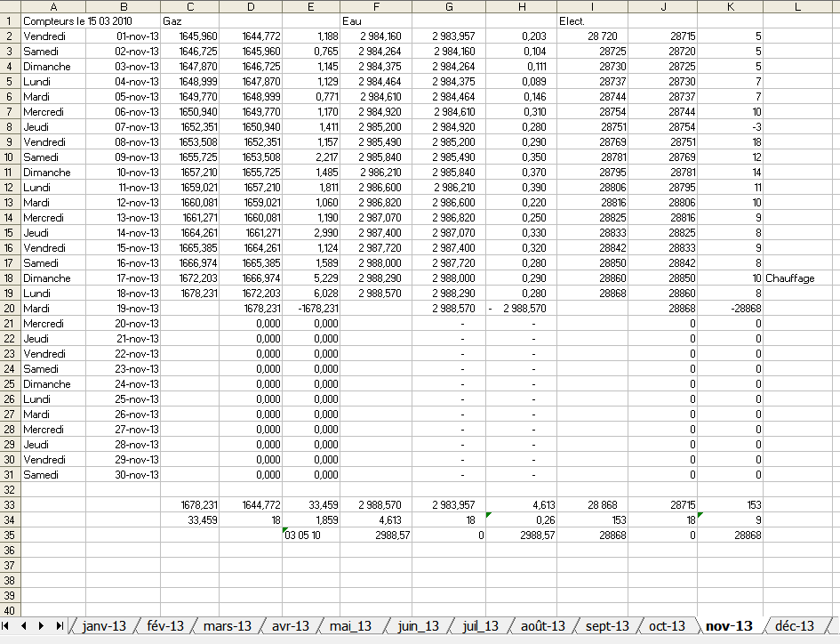This screenshot has height=644, width=840.
Task: Select water reading 2 984,160 in row 2
Action: pos(375,36)
